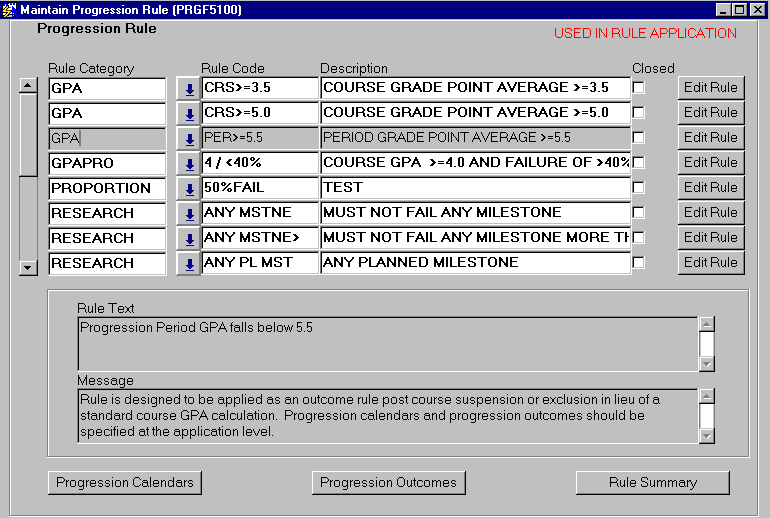770x518 pixels.
Task: Click lookup arrow in PROPORTION row
Action: tap(188, 188)
